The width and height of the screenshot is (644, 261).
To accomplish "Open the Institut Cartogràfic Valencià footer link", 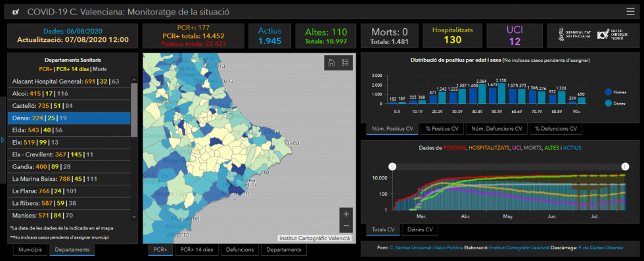I will point(519,248).
